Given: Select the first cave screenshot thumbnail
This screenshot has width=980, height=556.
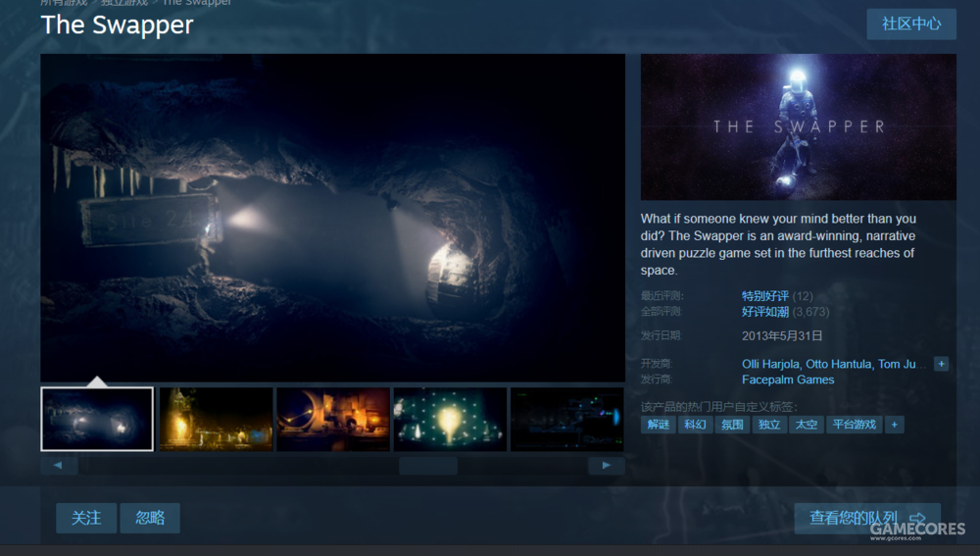Looking at the screenshot, I should 97,419.
